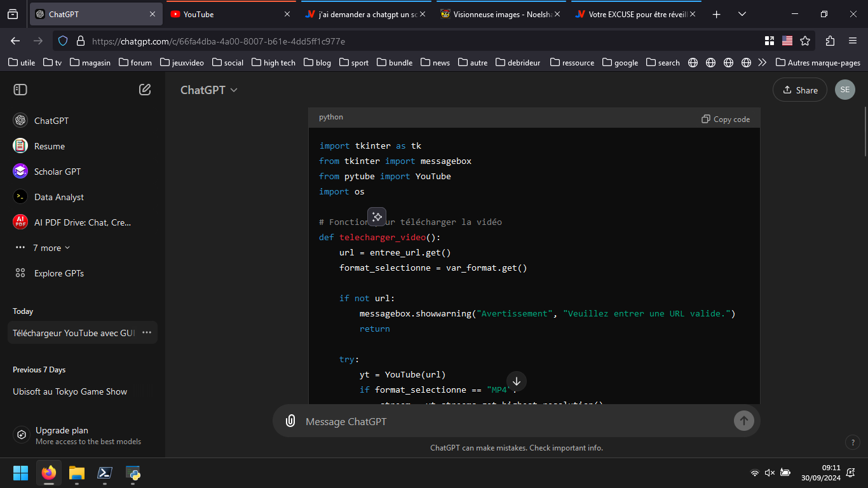Image resolution: width=868 pixels, height=488 pixels.
Task: Bookmark this page with star icon
Action: (805, 41)
